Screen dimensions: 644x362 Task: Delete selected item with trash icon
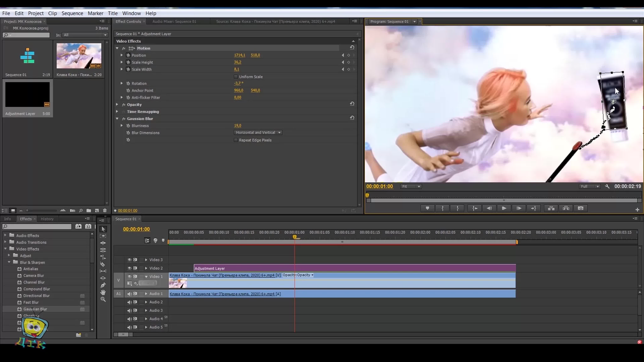pyautogui.click(x=105, y=211)
